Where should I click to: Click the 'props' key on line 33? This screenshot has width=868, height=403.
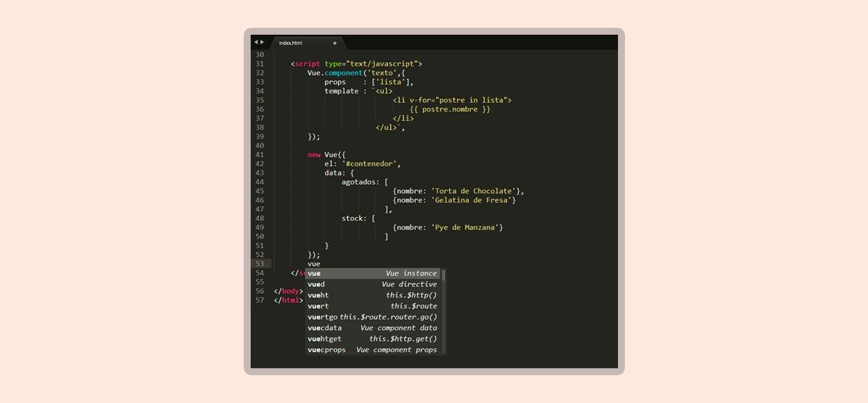[335, 82]
